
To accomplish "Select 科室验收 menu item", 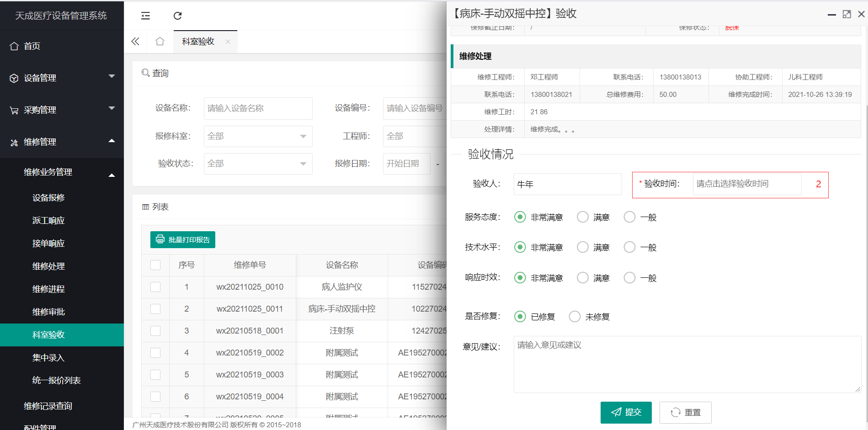I will 62,335.
